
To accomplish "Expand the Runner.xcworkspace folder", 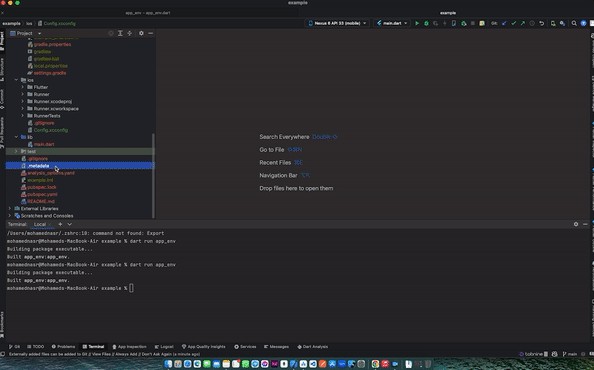I will 22,109.
